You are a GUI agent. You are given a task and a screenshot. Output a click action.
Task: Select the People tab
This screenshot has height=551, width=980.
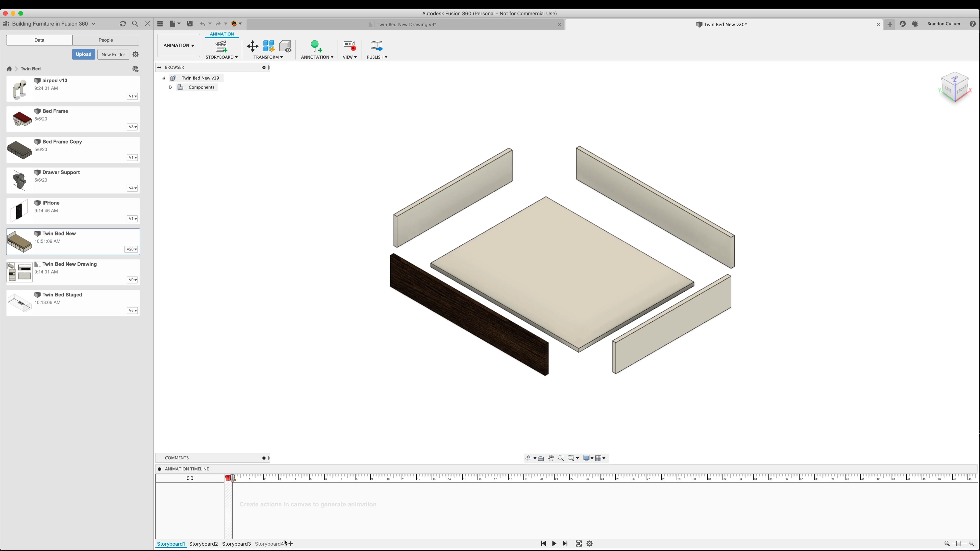(106, 40)
